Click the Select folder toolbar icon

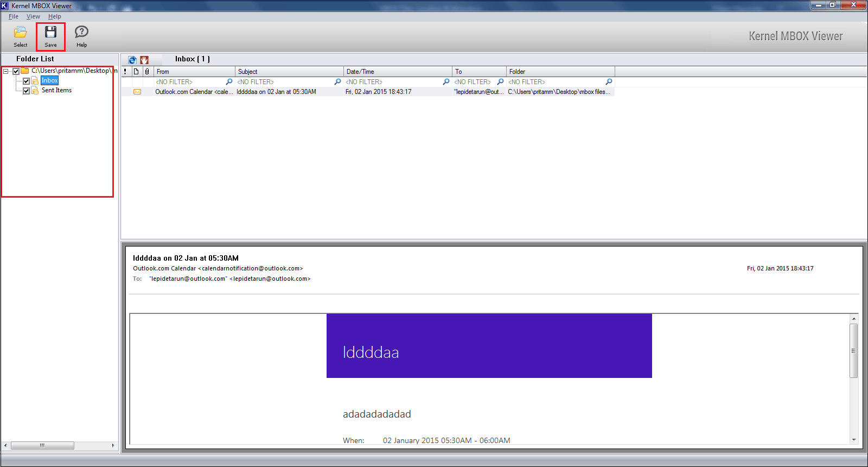[21, 32]
